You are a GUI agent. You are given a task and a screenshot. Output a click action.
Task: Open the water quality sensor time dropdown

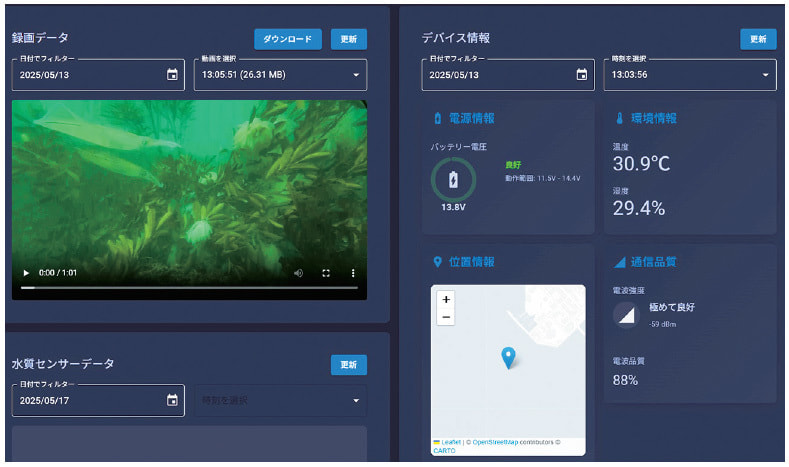(x=357, y=401)
